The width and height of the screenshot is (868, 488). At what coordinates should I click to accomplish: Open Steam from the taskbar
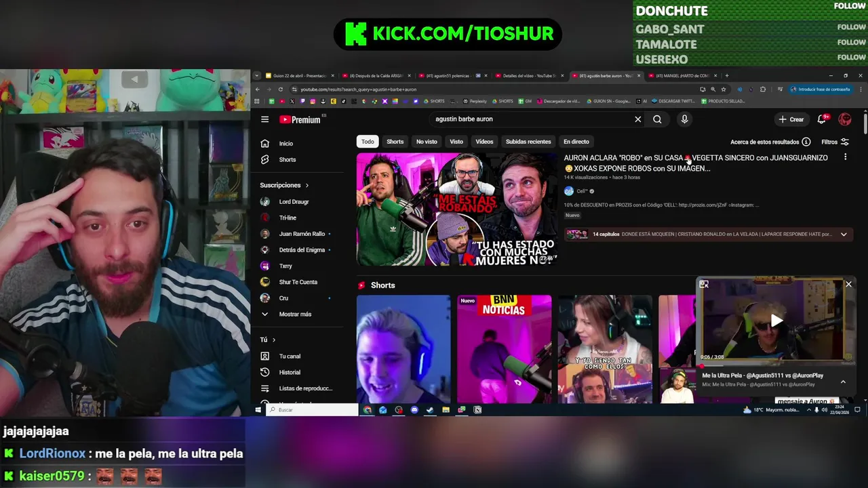point(430,410)
